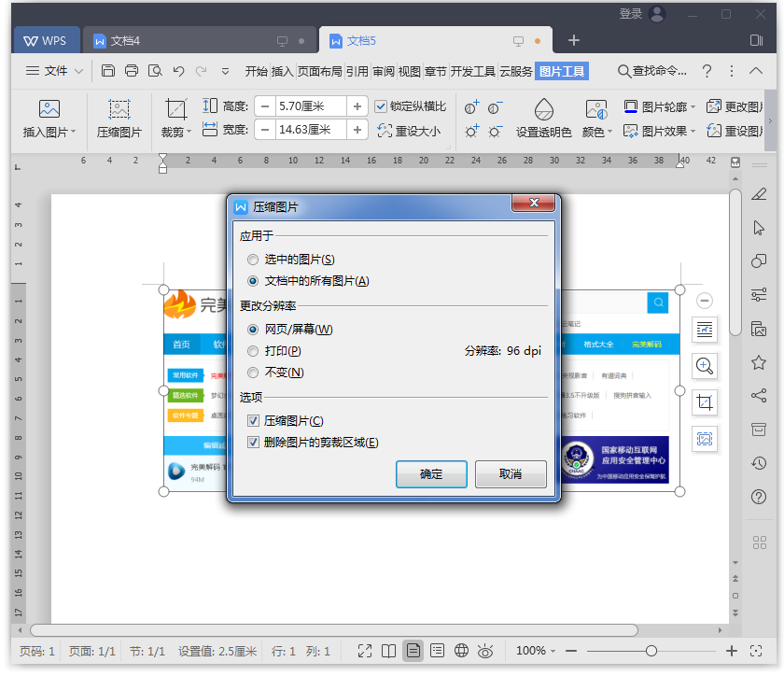This screenshot has height=676, width=784.
Task: Redo the last action
Action: click(201, 71)
